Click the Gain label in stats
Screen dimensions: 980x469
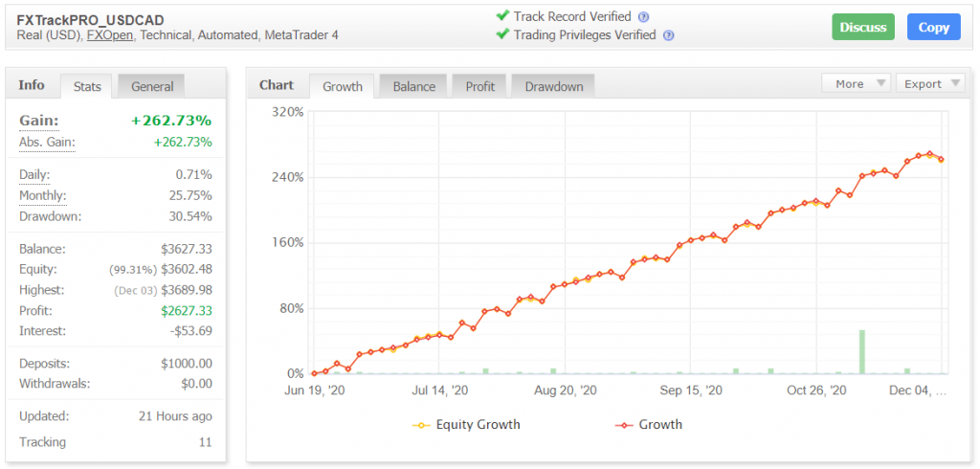(39, 121)
